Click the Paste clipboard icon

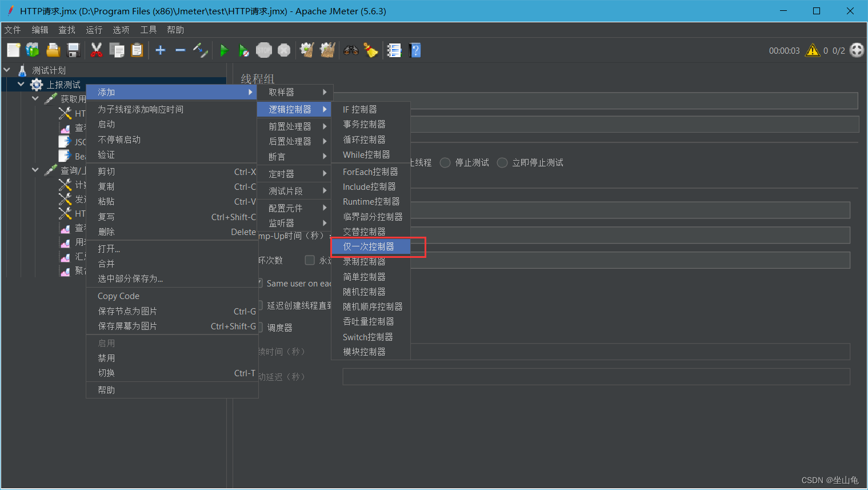[137, 50]
